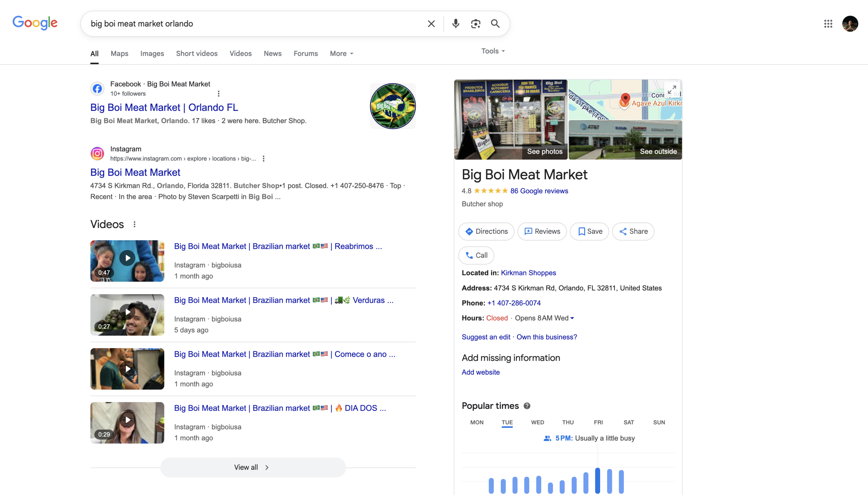
Task: Click the Big Boi round logo thumbnail
Action: click(393, 106)
